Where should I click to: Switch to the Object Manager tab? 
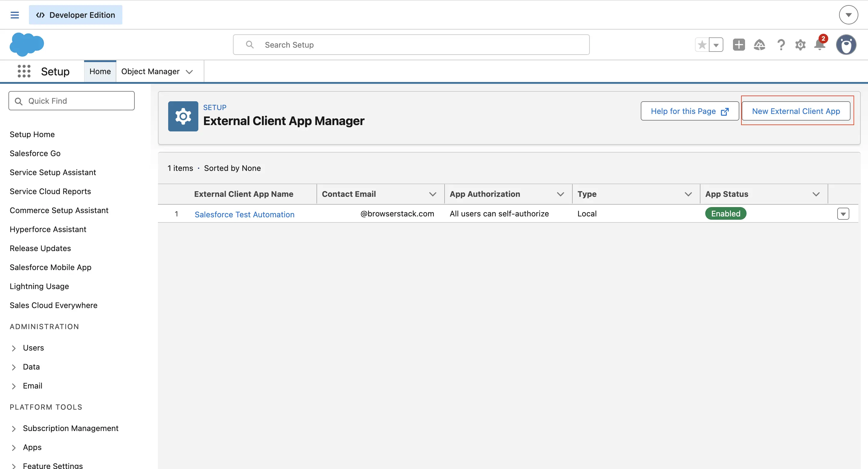coord(151,71)
